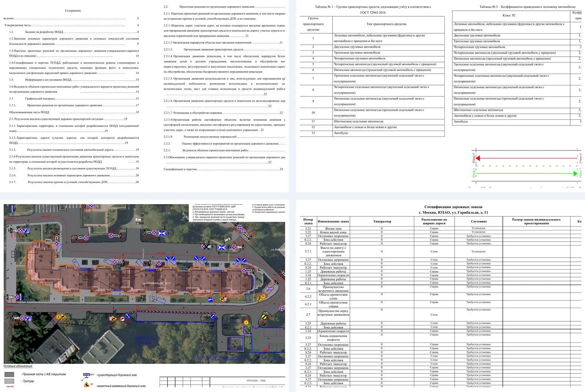Click the 'Типоразмер' column header
The width and height of the screenshot is (585, 392).
pos(382,222)
